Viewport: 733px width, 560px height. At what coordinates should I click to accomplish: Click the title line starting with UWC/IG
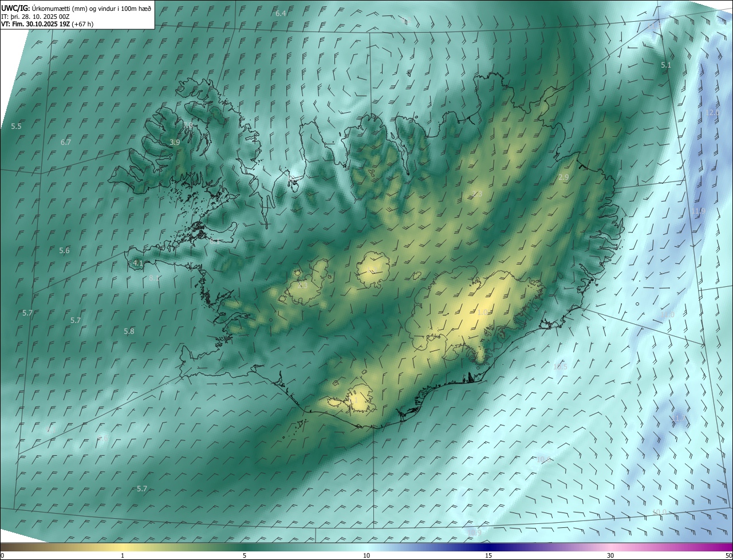[76, 7]
